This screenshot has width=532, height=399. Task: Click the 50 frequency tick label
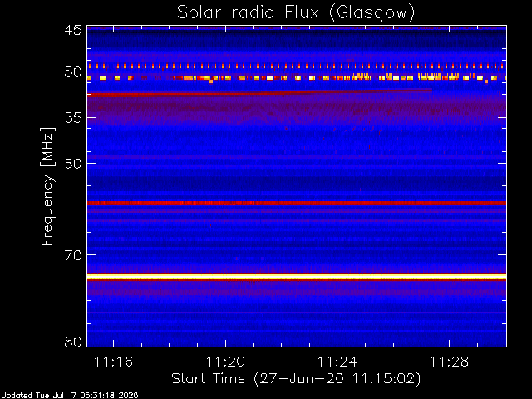click(73, 72)
